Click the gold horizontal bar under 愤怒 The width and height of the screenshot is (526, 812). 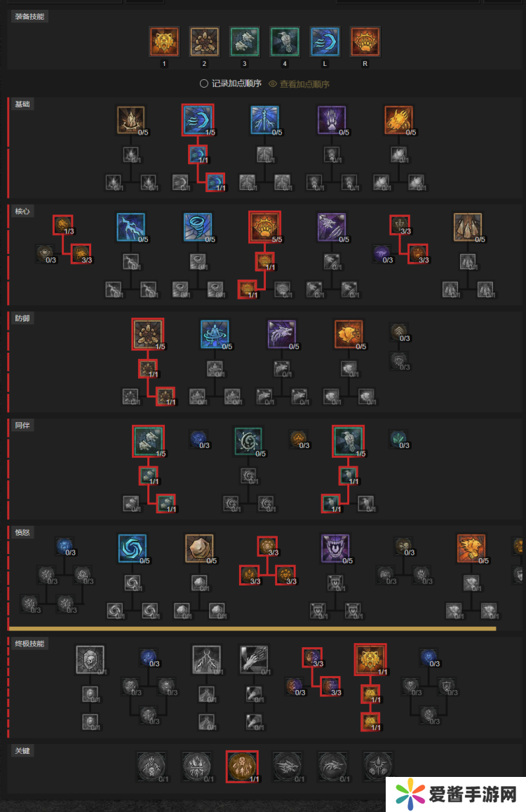click(x=252, y=629)
